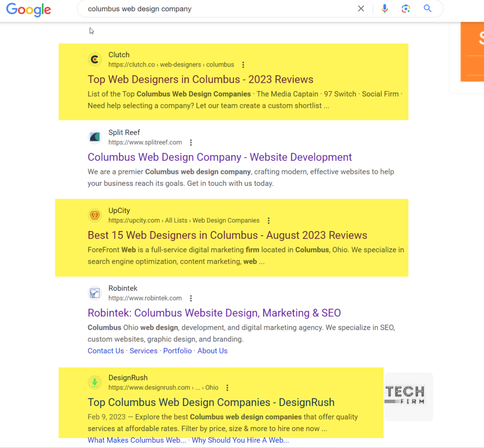
Task: Open Top Columbus Web Design Companies - DesignRush
Action: (211, 403)
